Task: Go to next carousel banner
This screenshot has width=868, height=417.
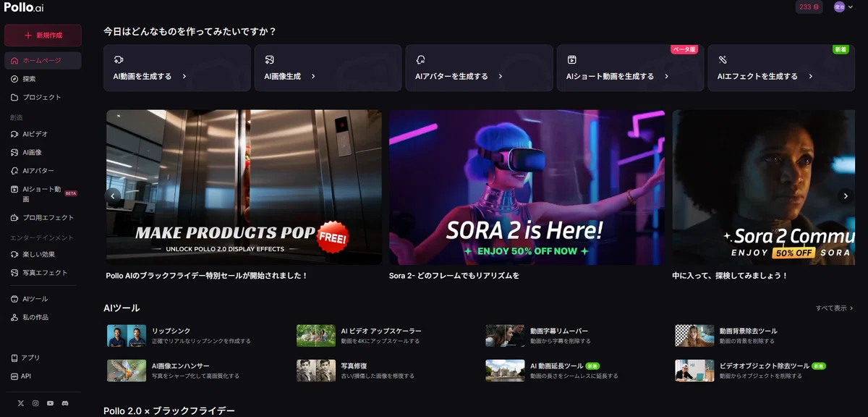Action: pos(846,195)
